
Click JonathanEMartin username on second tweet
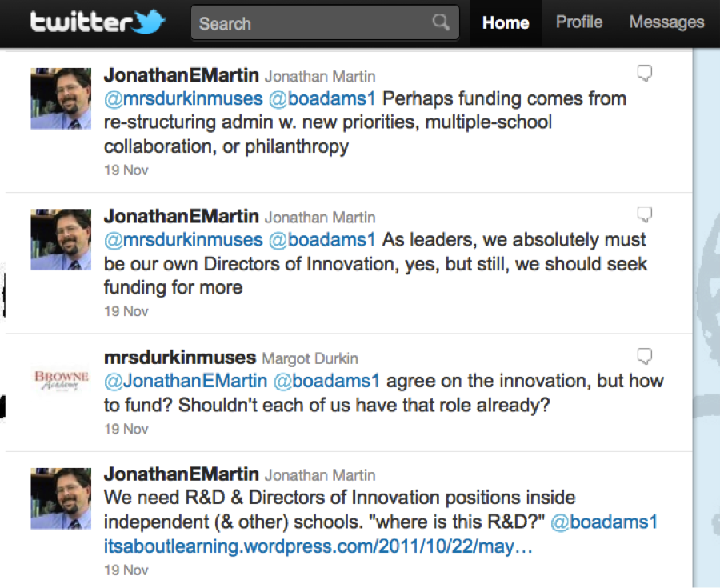pos(181,216)
